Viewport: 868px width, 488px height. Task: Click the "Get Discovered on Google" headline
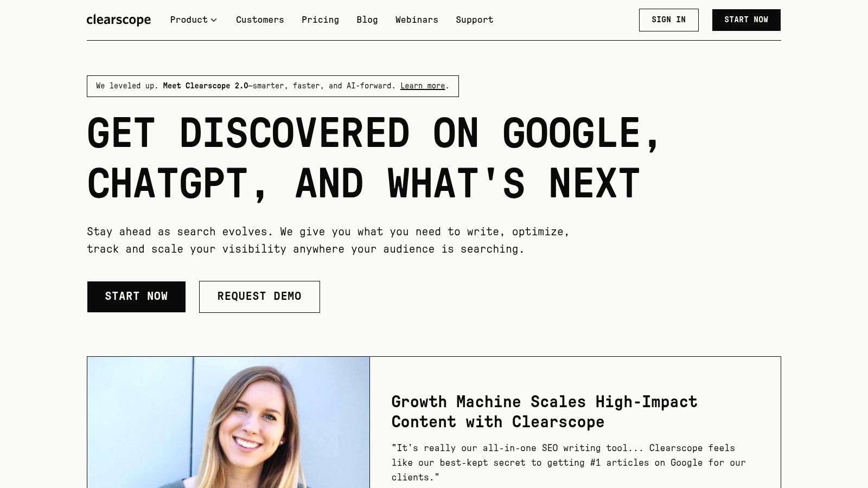(373, 158)
